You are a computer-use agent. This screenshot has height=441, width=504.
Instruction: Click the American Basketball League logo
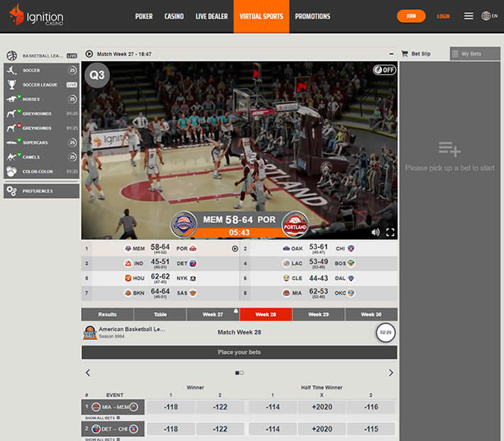tap(90, 332)
